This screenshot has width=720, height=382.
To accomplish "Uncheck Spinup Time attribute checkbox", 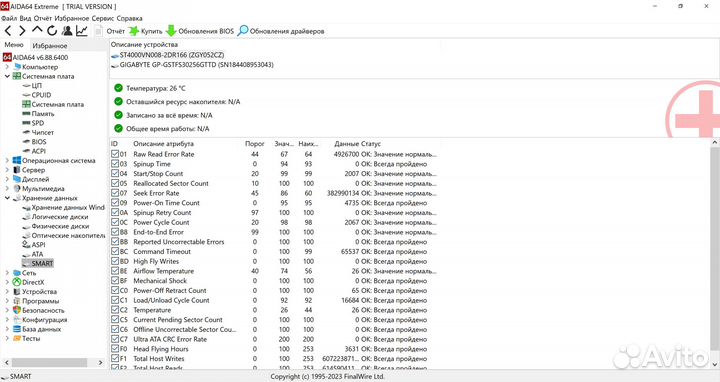I will [115, 164].
